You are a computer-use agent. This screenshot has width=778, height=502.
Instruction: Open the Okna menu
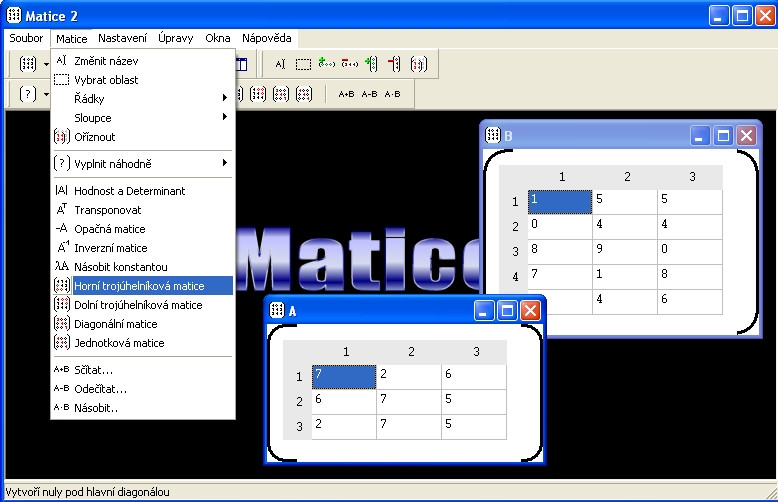coord(218,38)
